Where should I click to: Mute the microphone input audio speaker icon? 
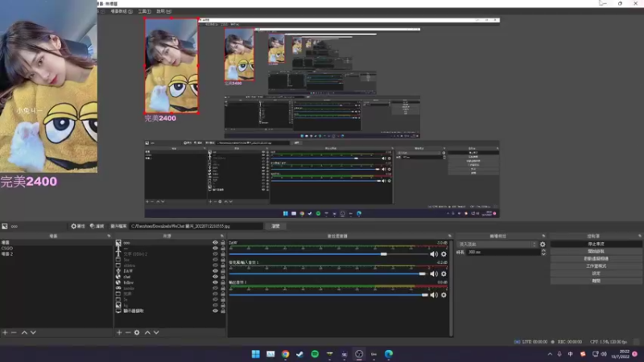point(434,274)
